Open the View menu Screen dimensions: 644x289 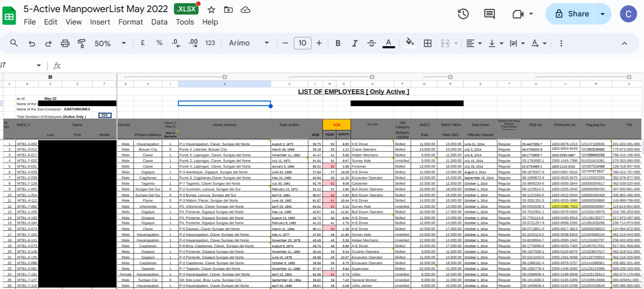74,22
